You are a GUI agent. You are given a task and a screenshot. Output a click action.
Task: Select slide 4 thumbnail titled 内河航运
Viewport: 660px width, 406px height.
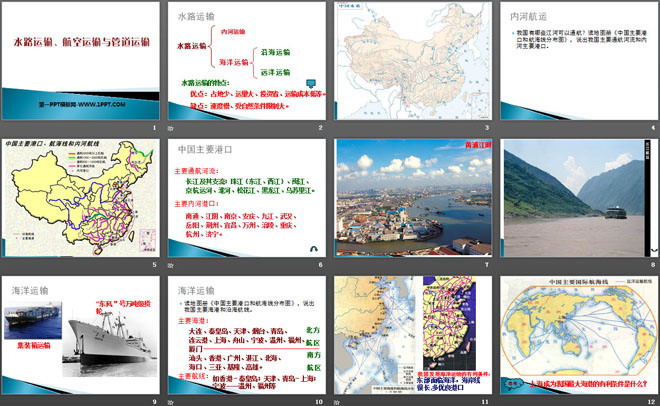coord(579,61)
